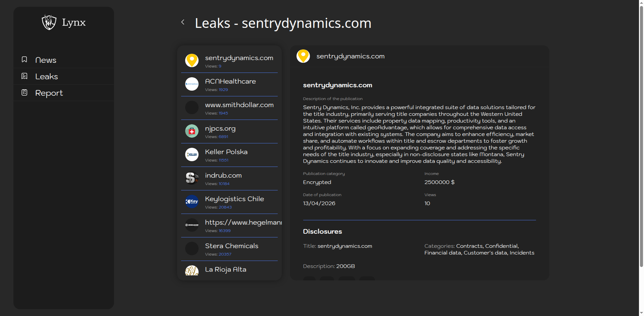Click the checklist icon beside Report
This screenshot has height=316, width=644.
(24, 92)
